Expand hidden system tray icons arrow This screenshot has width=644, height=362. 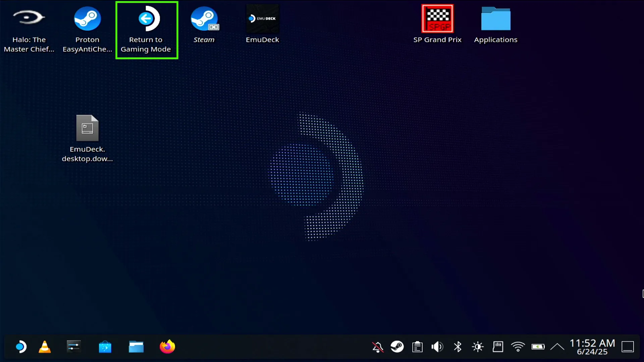pyautogui.click(x=557, y=347)
